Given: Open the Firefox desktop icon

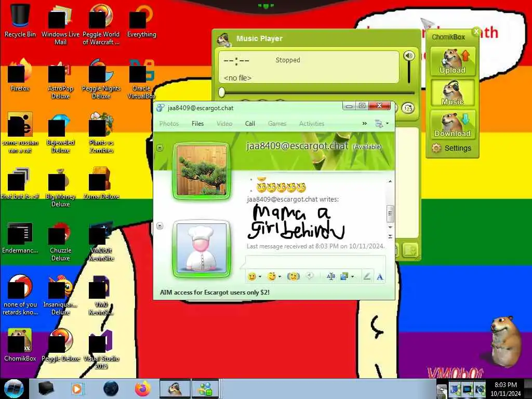Looking at the screenshot, I should click(x=20, y=75).
